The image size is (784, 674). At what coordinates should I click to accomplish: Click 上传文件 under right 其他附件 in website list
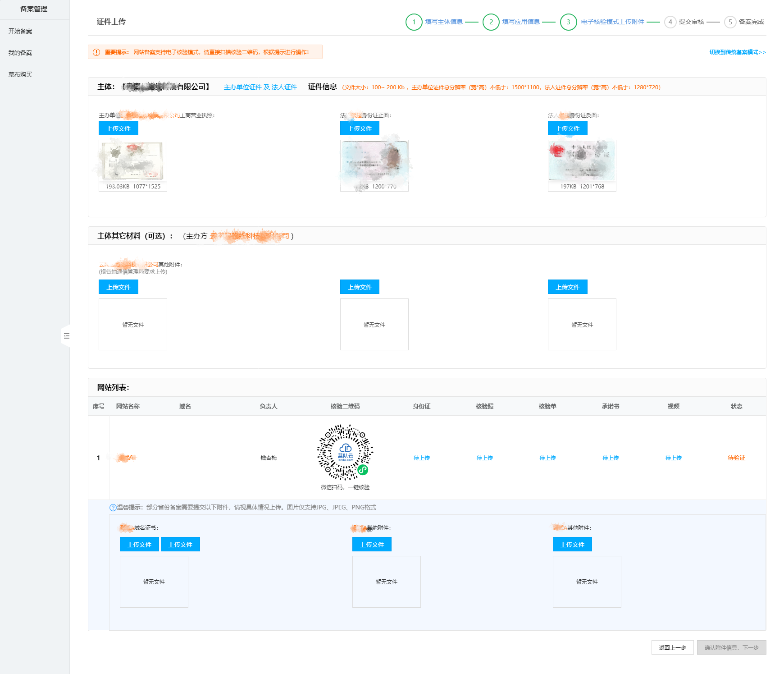pos(572,545)
